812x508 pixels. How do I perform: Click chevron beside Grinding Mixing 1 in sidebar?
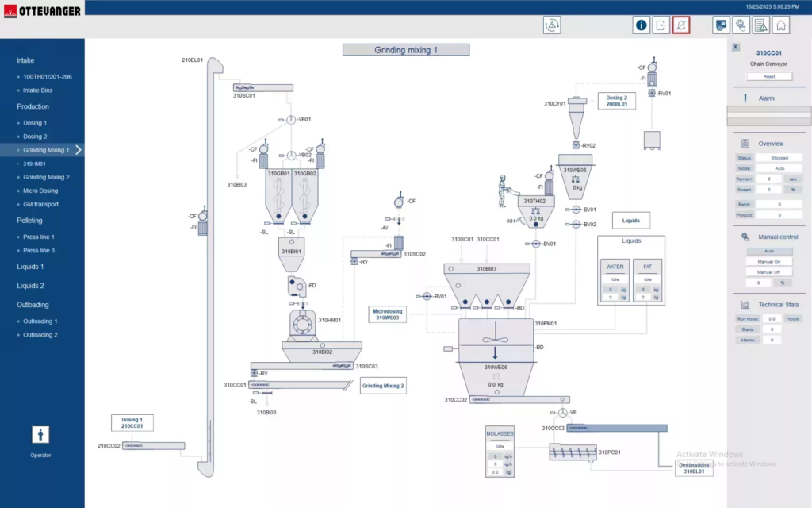pos(79,150)
